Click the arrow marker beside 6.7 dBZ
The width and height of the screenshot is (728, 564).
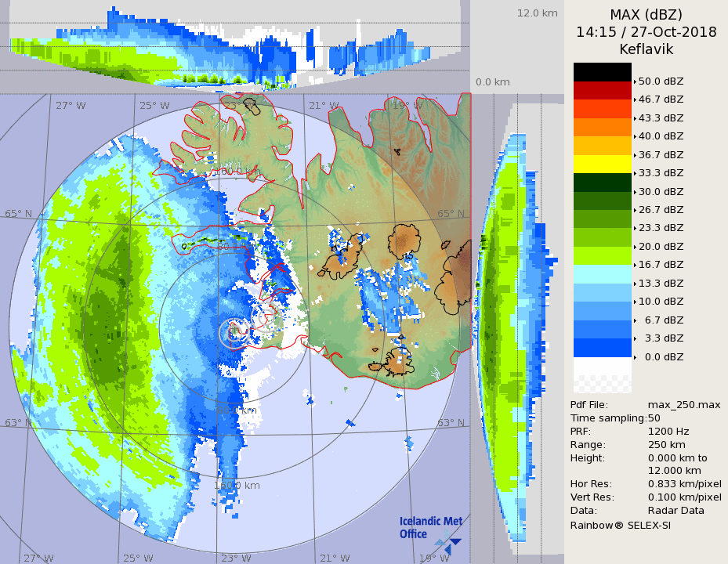(x=635, y=320)
